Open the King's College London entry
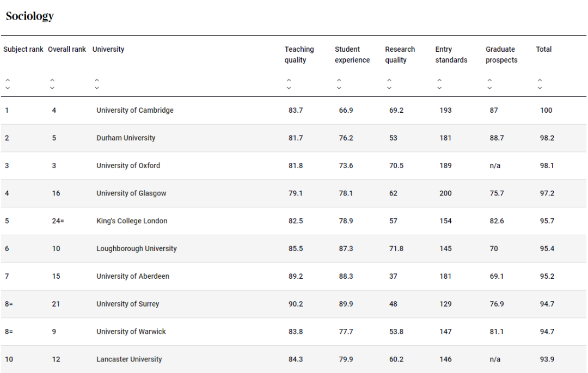 pos(132,221)
